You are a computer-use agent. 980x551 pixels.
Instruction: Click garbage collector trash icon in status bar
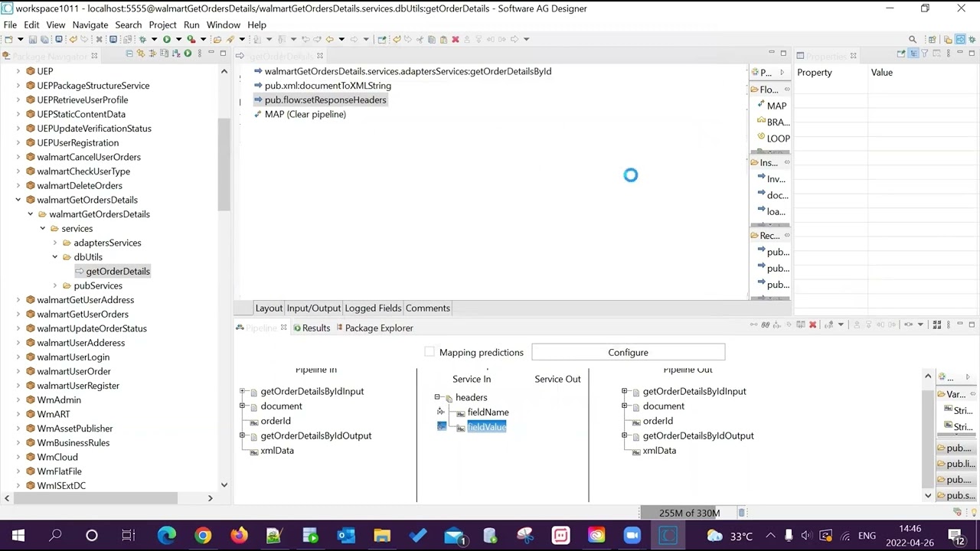(x=741, y=513)
